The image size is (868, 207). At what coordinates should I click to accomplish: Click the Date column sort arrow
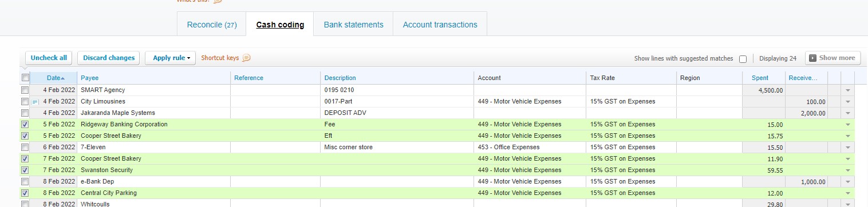tap(62, 78)
